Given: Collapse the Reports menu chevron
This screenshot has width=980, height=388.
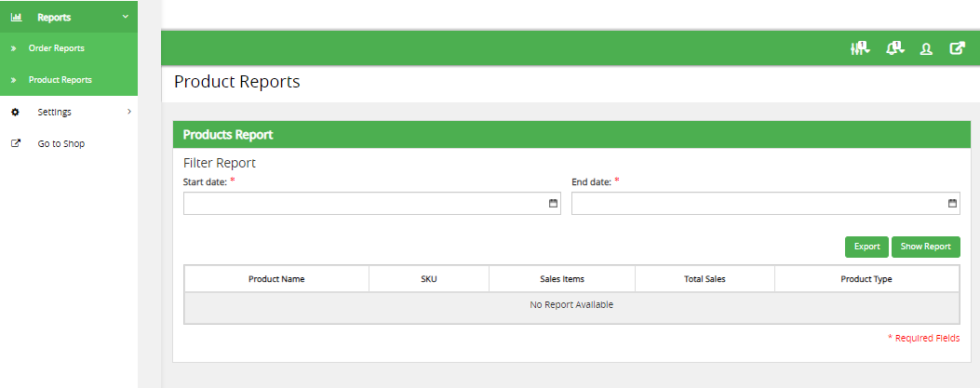Looking at the screenshot, I should (x=126, y=17).
